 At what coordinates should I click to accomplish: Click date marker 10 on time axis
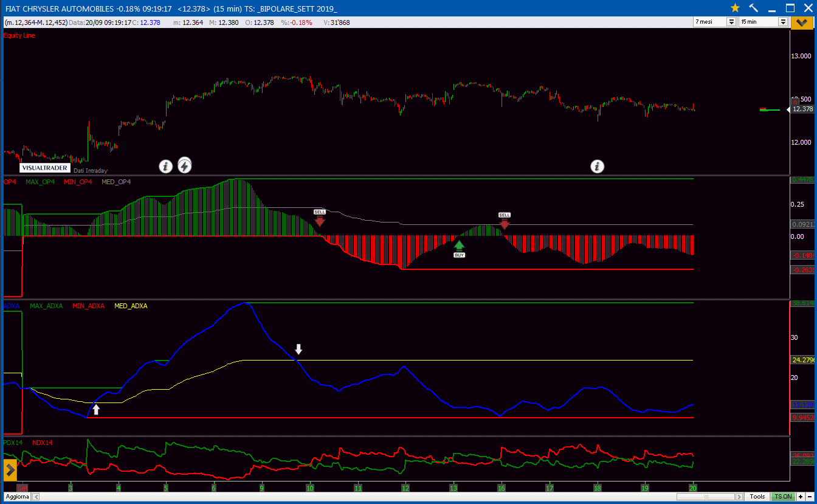pos(310,488)
